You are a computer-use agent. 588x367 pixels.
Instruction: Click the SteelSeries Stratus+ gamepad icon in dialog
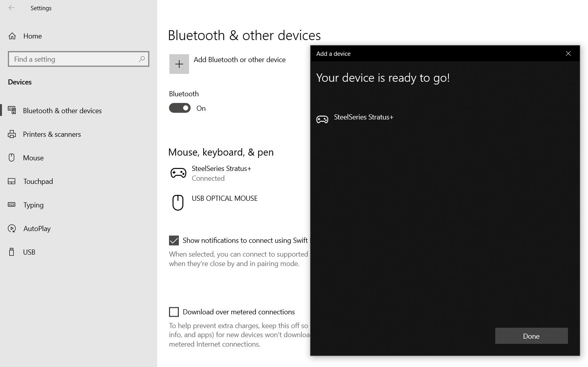[322, 119]
